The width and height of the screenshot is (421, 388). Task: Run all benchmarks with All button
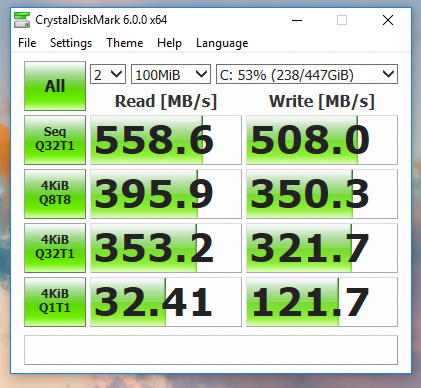coord(55,86)
